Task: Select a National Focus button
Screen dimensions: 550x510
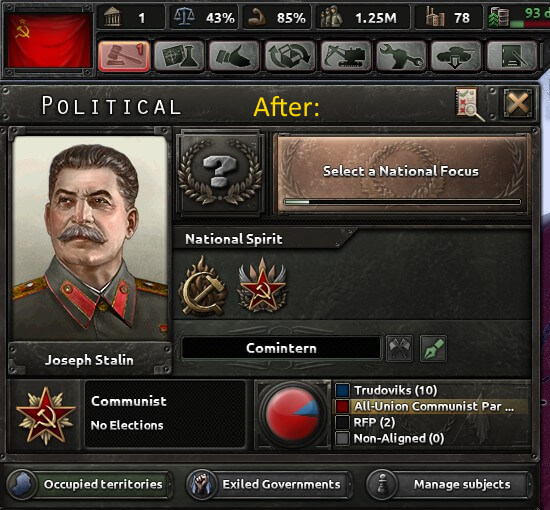Action: [x=400, y=174]
